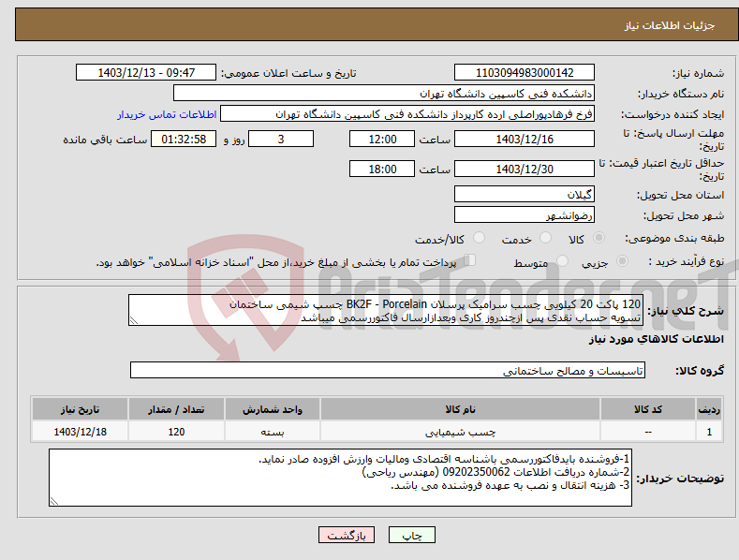Click the شهر محل تحویل label
Image resolution: width=739 pixels, height=560 pixels.
click(684, 216)
